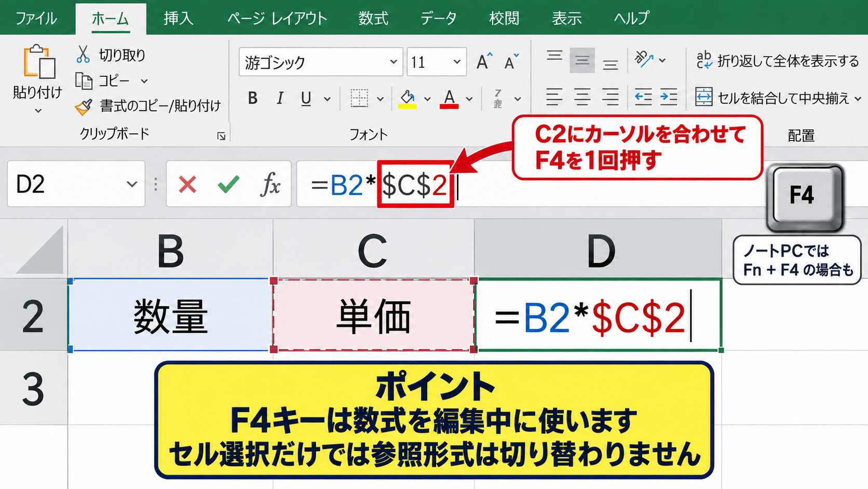Switch to the 数式 tab

[373, 18]
